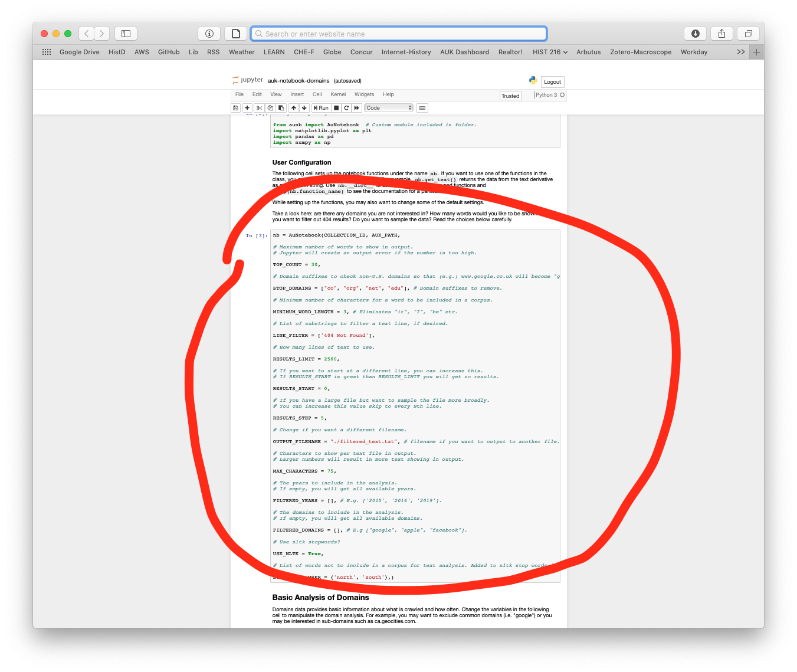Viewport: 797px width, 672px height.
Task: Go forward in Safari history
Action: pos(101,34)
